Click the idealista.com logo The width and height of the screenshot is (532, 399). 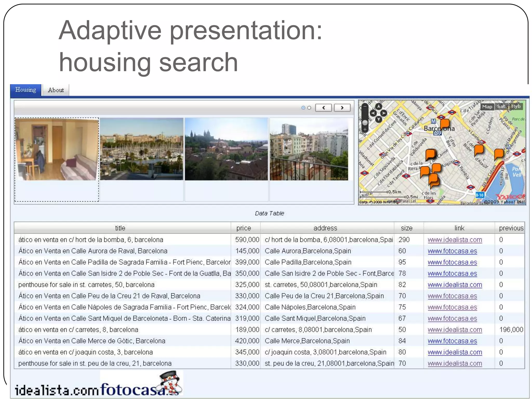[x=57, y=390]
